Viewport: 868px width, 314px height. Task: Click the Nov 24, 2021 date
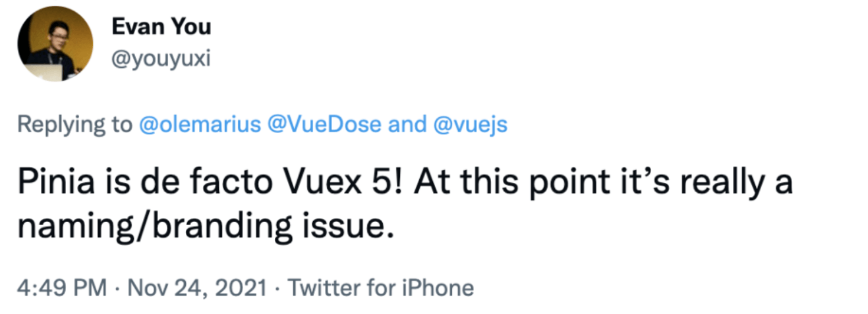tap(193, 288)
